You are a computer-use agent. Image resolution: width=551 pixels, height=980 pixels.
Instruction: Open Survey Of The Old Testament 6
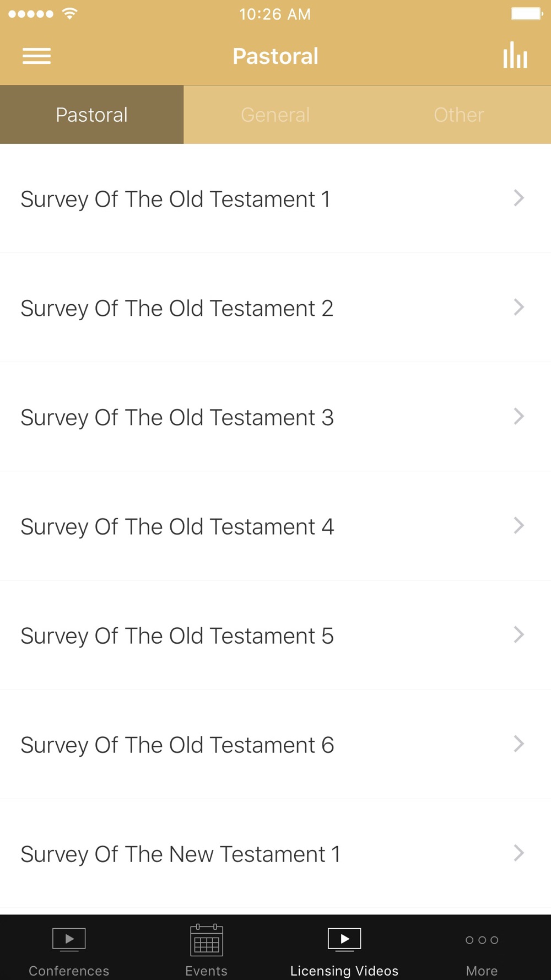point(177,745)
